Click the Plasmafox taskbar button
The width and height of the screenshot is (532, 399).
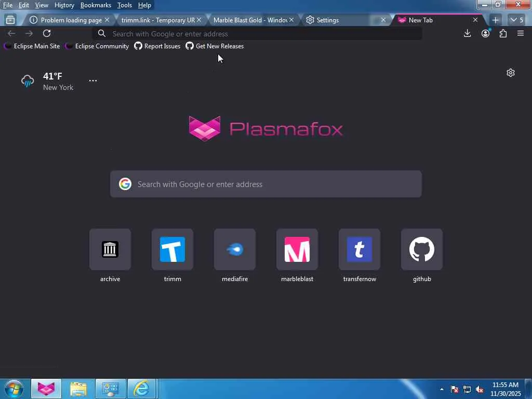(46, 389)
